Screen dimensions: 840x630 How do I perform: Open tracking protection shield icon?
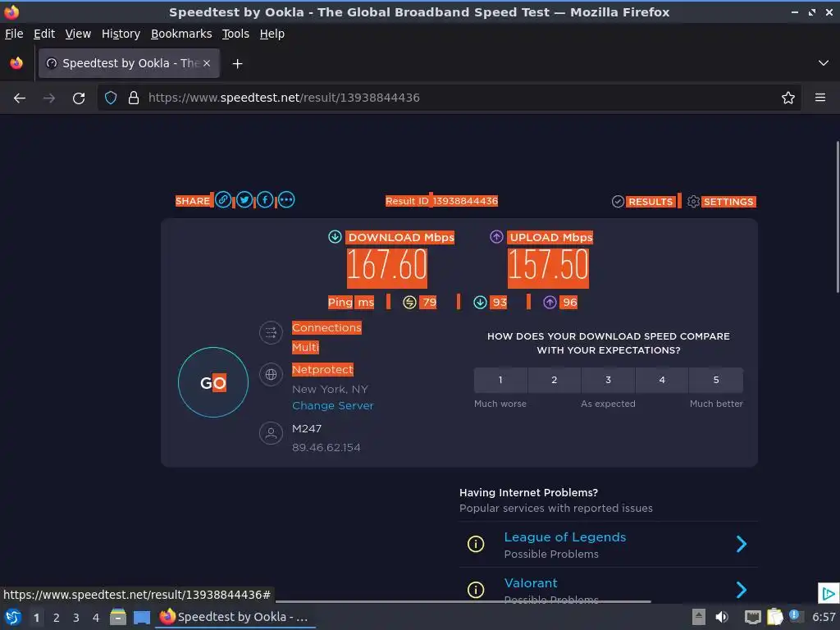pyautogui.click(x=111, y=98)
